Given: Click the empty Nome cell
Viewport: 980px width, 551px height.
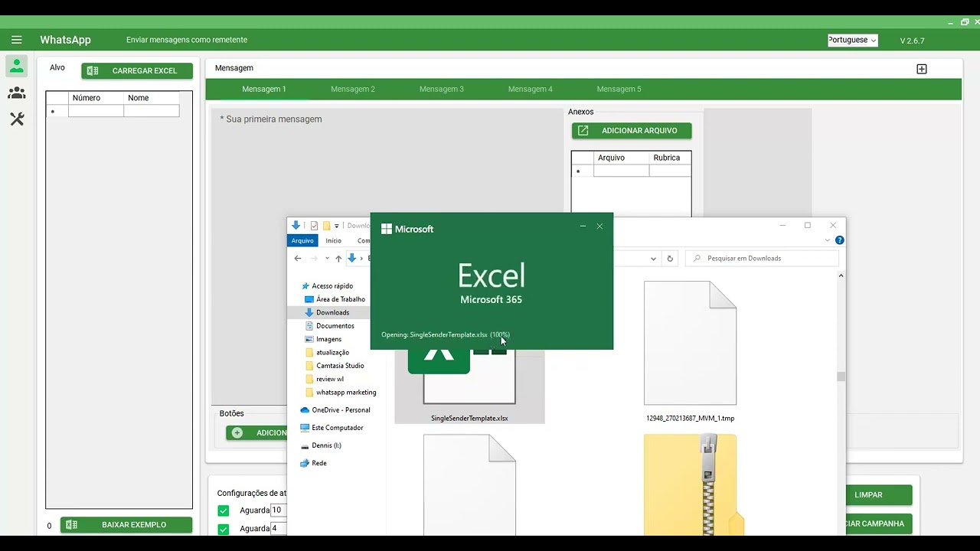Looking at the screenshot, I should pyautogui.click(x=152, y=111).
